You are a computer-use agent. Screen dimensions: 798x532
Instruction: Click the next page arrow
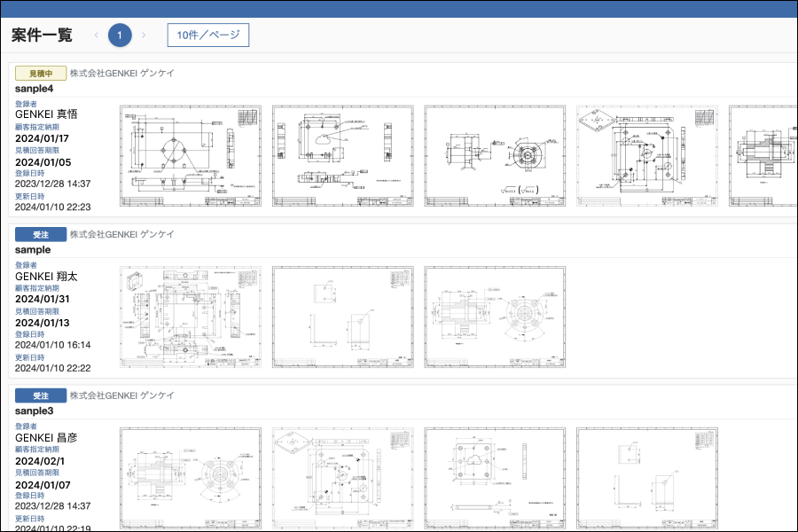(x=144, y=35)
